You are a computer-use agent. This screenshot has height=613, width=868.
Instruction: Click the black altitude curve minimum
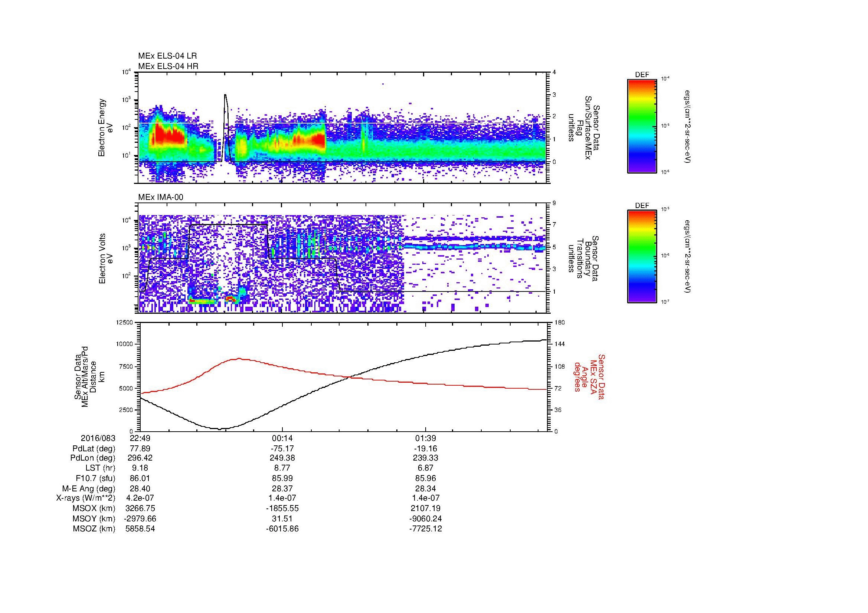(x=220, y=429)
